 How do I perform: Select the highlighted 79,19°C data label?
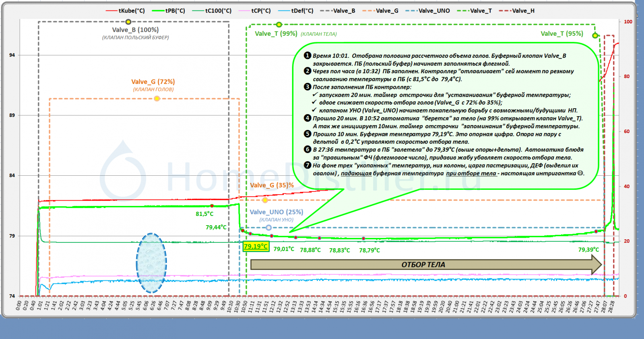click(256, 246)
